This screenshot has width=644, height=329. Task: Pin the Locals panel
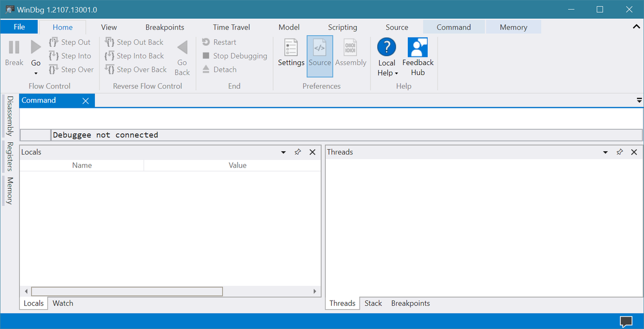pyautogui.click(x=298, y=152)
